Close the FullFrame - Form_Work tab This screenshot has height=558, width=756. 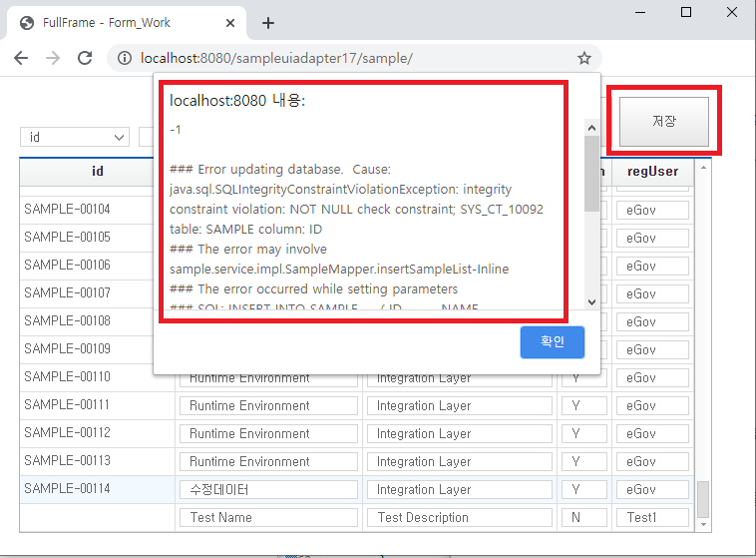[231, 23]
